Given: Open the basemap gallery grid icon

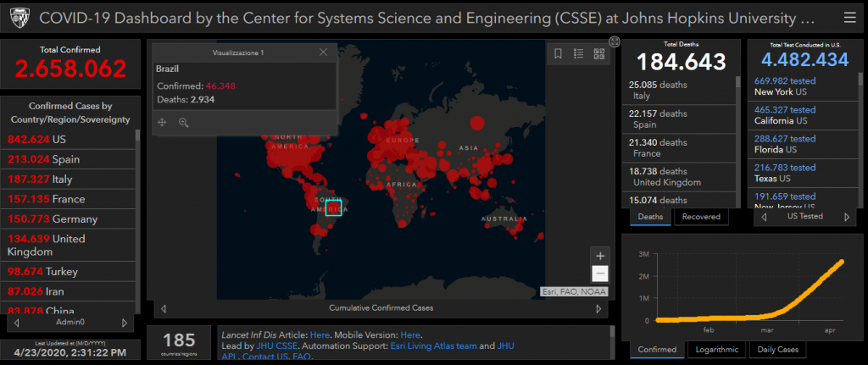Looking at the screenshot, I should tap(599, 53).
